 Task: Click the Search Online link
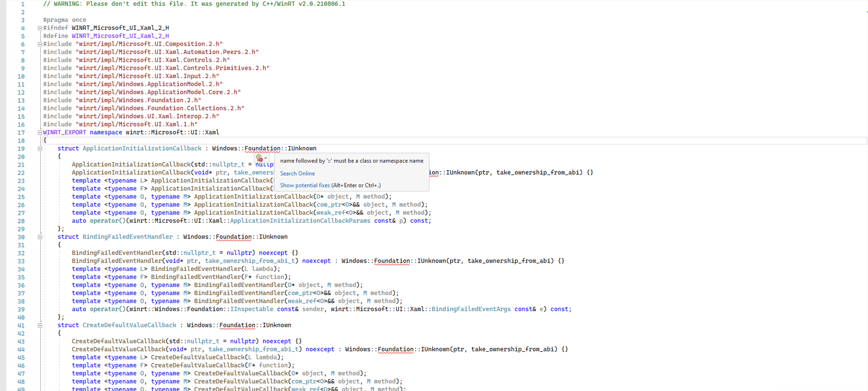click(x=297, y=173)
